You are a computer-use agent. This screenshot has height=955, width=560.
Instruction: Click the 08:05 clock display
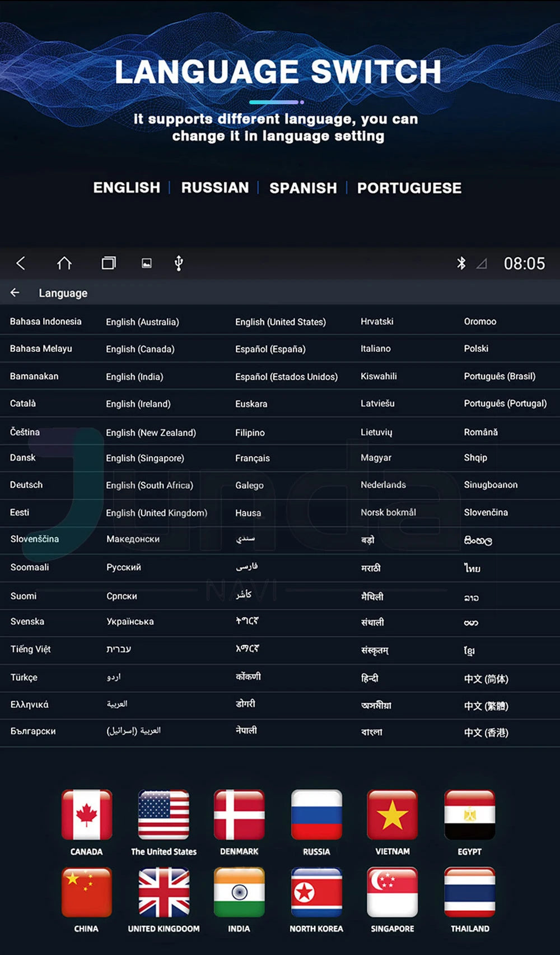524,263
